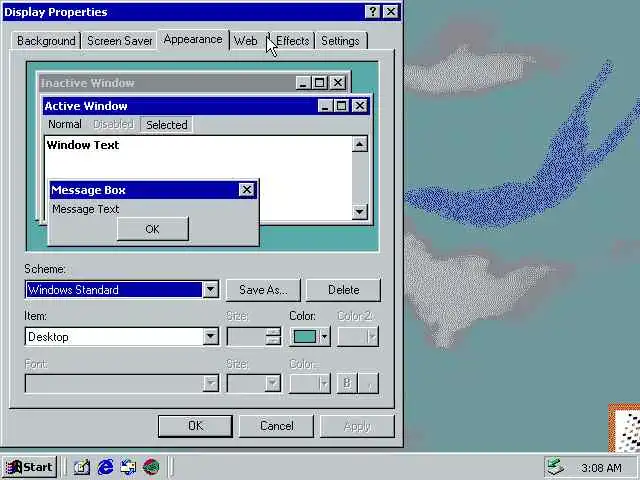Click the Window Text in preview
Viewport: 640px width, 480px height.
pyautogui.click(x=83, y=145)
